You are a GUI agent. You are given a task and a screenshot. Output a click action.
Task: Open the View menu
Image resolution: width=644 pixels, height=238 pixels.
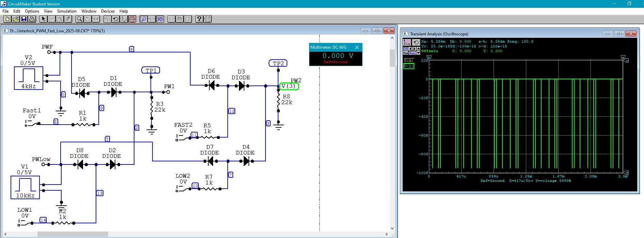(x=48, y=11)
